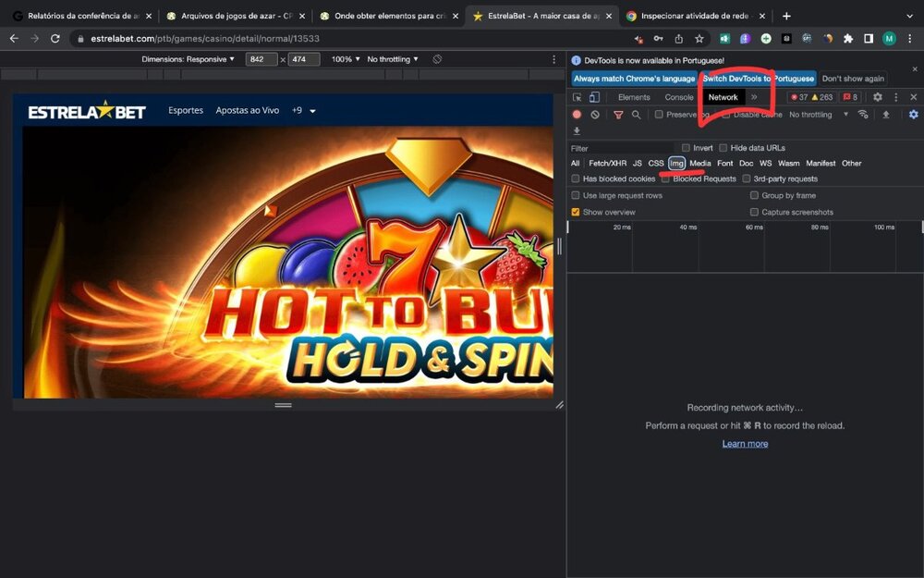The height and width of the screenshot is (578, 924).
Task: Open the Extensions puzzle icon
Action: click(848, 39)
